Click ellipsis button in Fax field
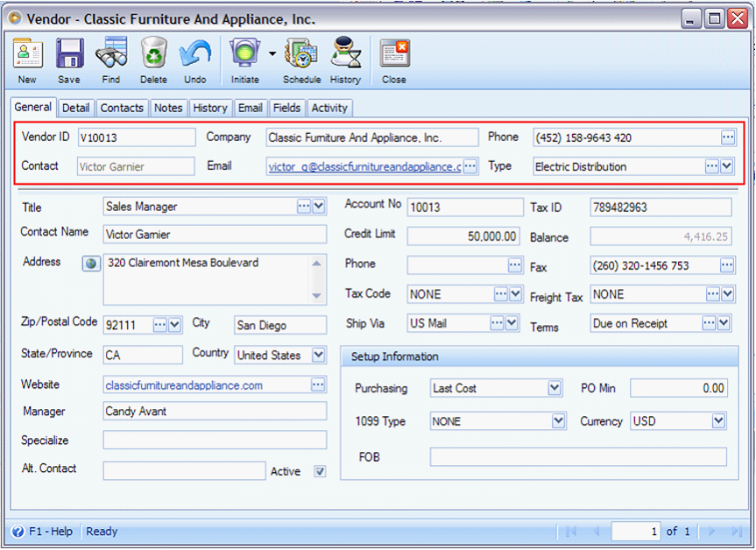This screenshot has width=756, height=550. 727,264
